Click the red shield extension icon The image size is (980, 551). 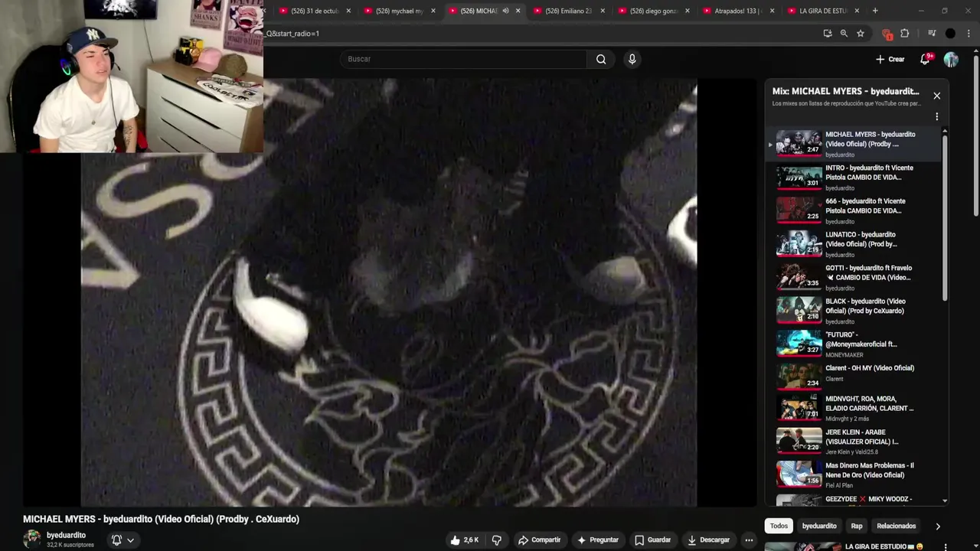(887, 34)
